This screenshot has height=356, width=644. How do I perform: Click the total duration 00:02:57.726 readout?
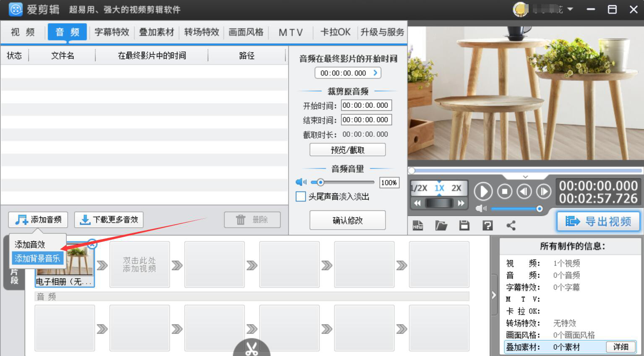[598, 199]
